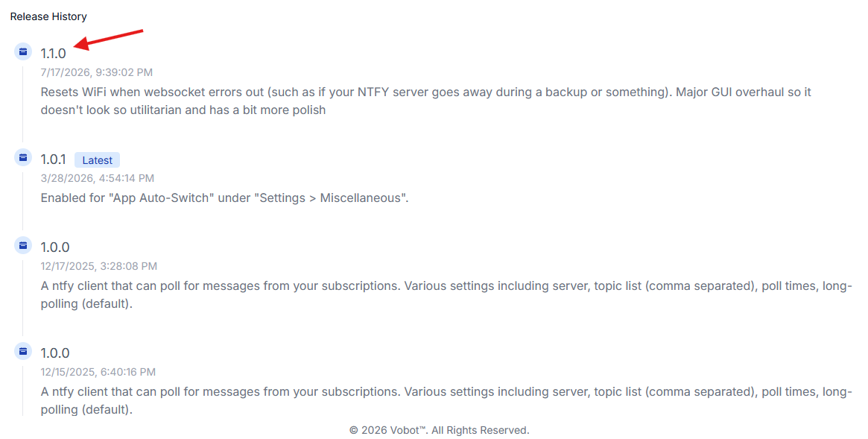The width and height of the screenshot is (868, 439).
Task: Click the calendar icon beside version 1.1.0
Action: pos(22,51)
